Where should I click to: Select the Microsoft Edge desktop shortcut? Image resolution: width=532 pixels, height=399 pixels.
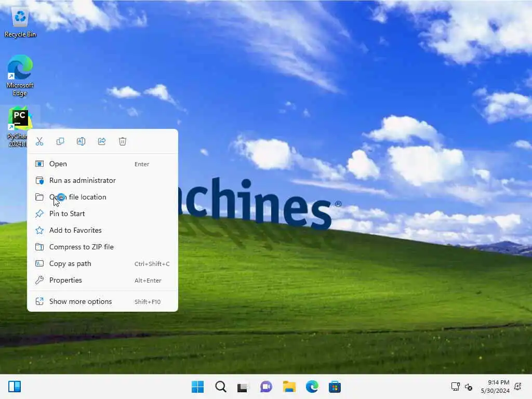coord(20,75)
